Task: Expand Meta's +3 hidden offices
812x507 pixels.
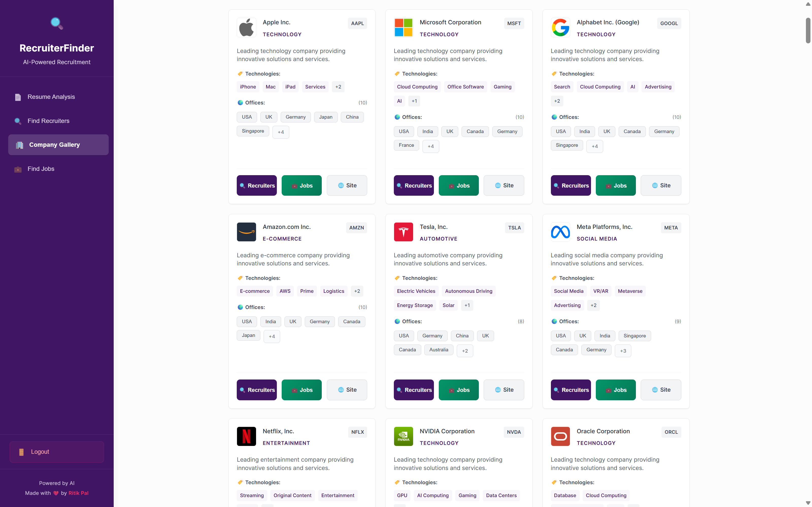Action: (623, 351)
